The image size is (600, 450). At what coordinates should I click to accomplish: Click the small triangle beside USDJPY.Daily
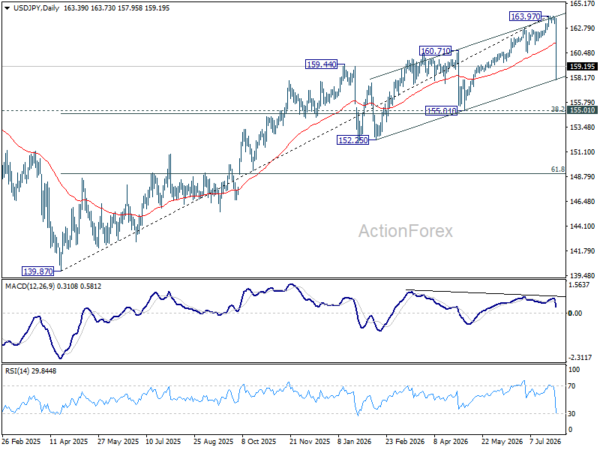pos(8,8)
